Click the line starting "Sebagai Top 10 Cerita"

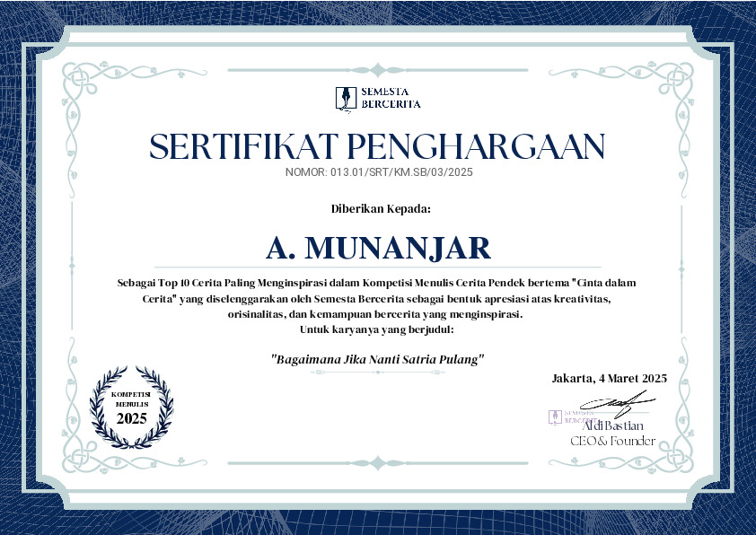pos(376,283)
